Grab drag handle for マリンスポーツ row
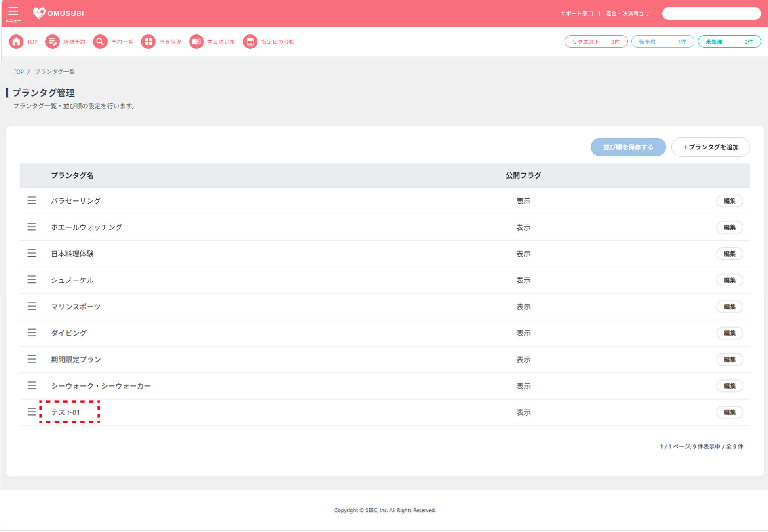Screen dimensions: 768x532 coord(32,306)
